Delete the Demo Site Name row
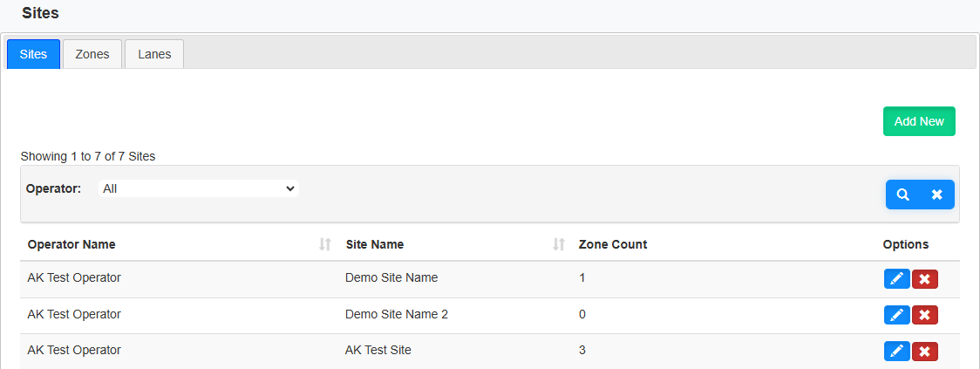 925,279
